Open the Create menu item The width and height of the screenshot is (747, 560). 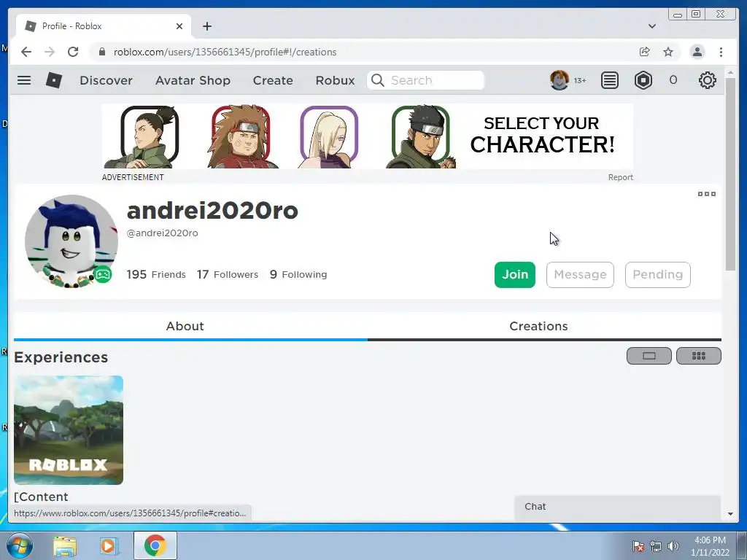click(x=273, y=80)
